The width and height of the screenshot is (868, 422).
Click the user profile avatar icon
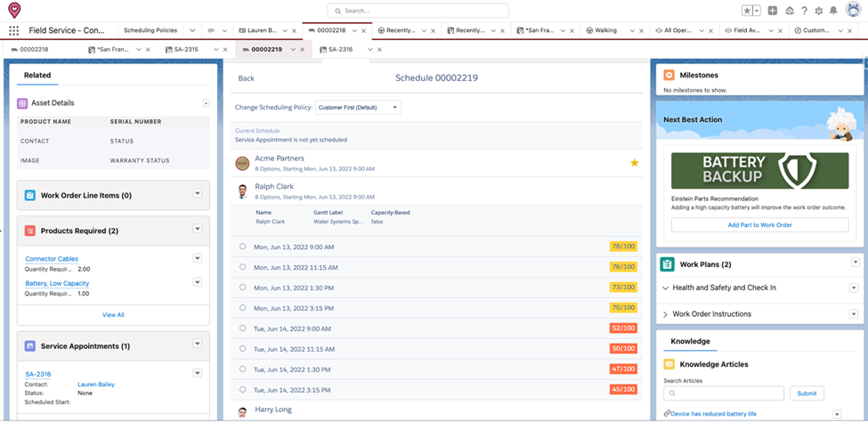pos(852,11)
